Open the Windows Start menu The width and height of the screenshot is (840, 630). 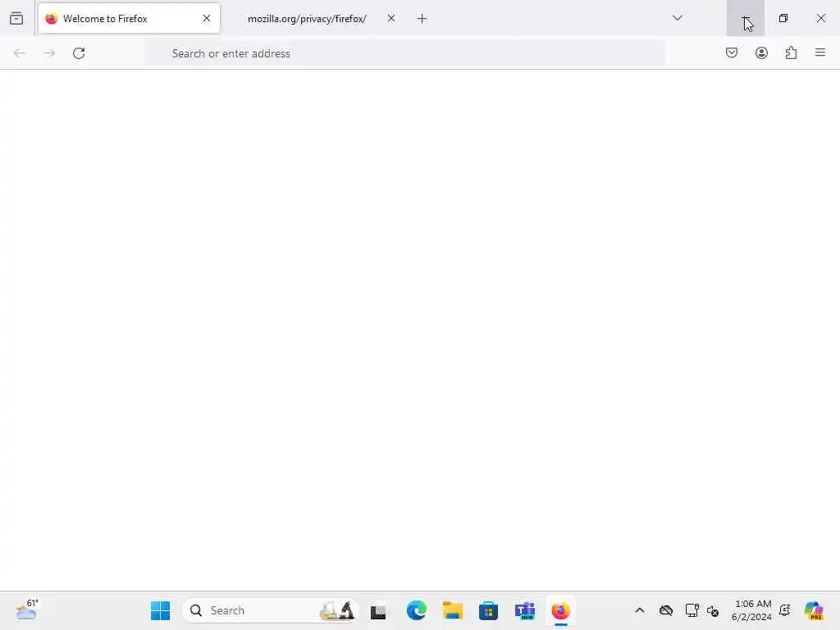tap(160, 610)
